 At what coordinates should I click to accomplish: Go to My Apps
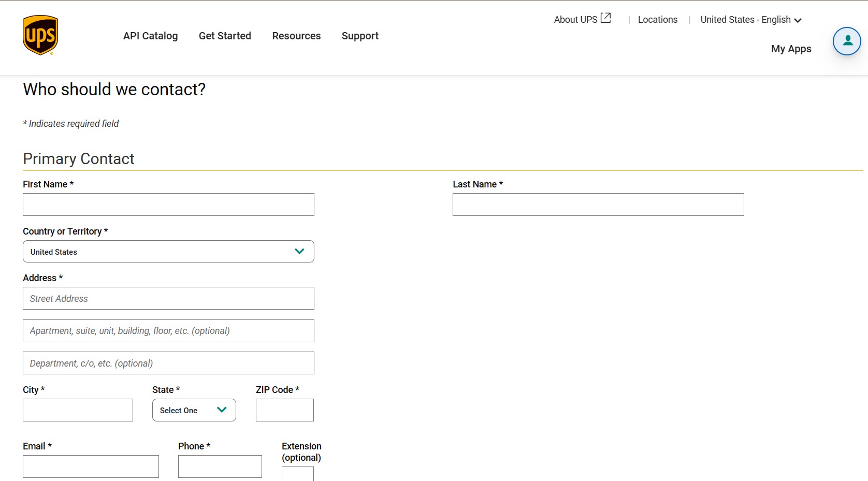(x=791, y=49)
